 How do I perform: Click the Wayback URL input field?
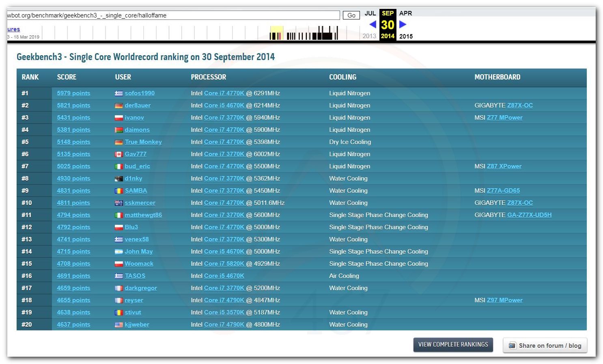(173, 15)
